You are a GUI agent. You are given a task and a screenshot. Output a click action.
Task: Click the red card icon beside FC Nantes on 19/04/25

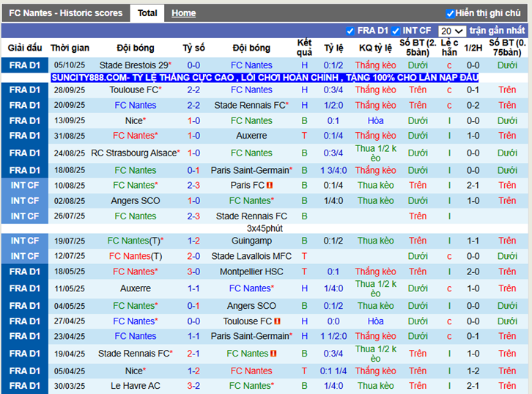point(273,354)
